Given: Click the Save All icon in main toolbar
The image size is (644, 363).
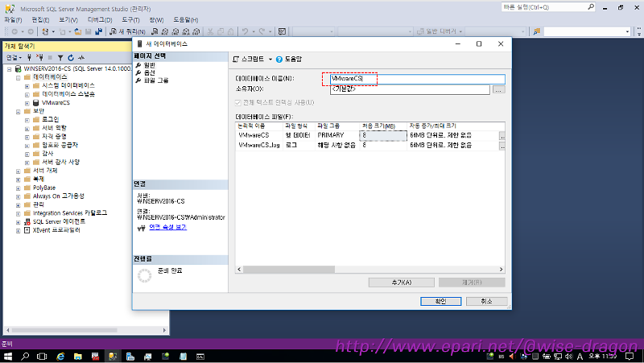Looking at the screenshot, I should click(98, 31).
